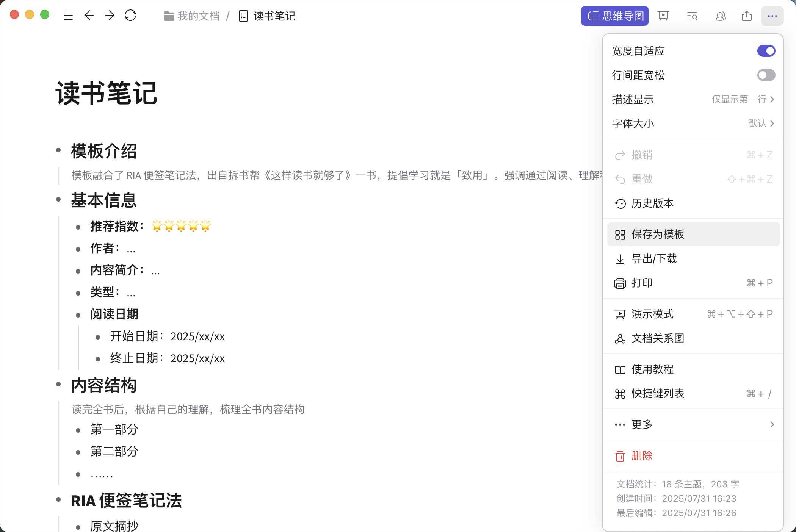Click the 类型：... line

(113, 293)
